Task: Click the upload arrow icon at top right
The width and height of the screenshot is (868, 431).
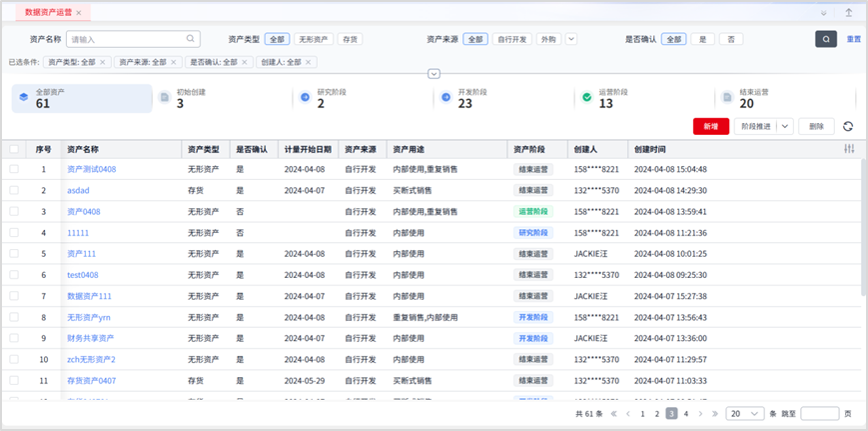Action: 849,13
